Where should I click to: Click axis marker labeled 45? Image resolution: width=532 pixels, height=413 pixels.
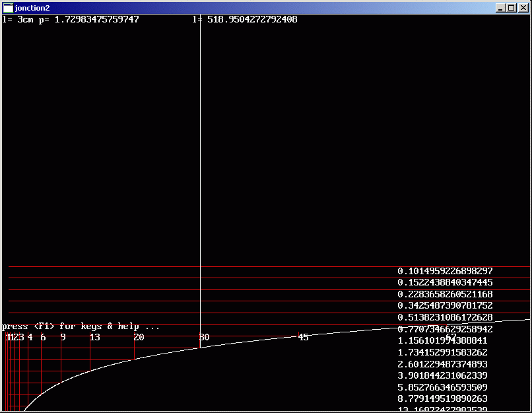[x=303, y=338]
